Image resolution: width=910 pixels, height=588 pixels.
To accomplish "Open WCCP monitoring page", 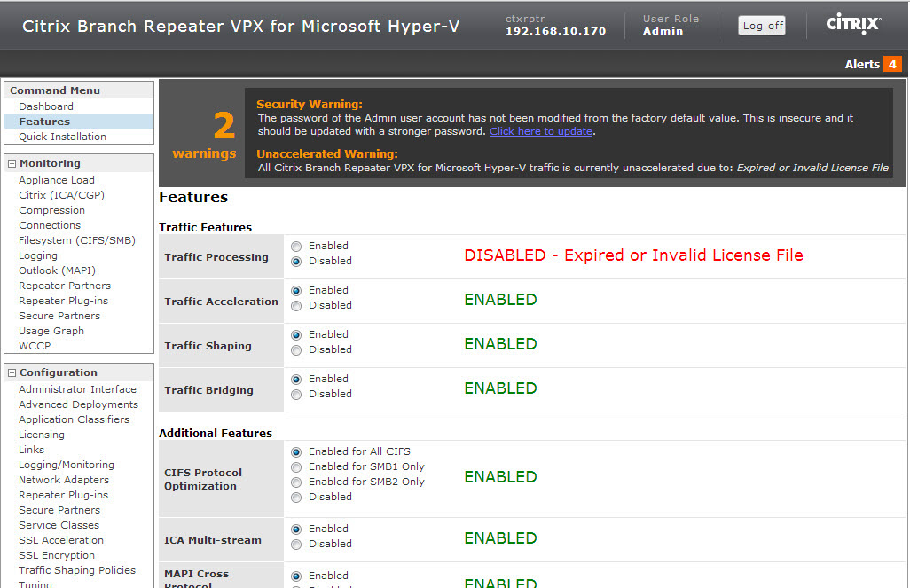I will tap(35, 346).
